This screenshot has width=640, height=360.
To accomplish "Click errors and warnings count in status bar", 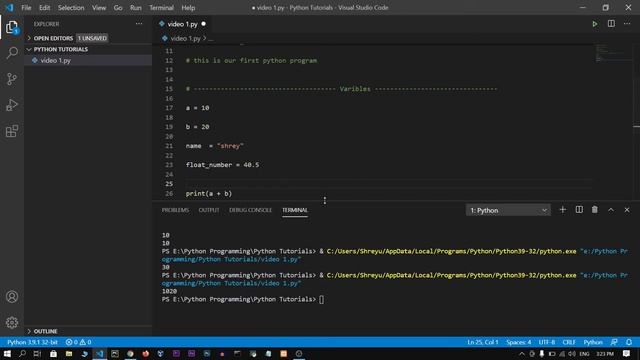I will tap(79, 342).
